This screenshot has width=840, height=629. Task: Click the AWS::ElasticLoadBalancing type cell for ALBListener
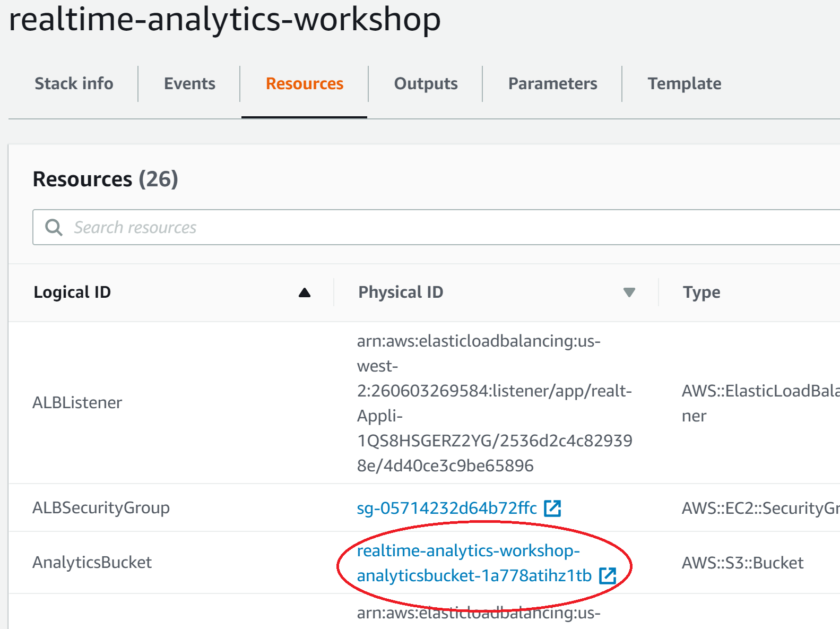pos(760,403)
